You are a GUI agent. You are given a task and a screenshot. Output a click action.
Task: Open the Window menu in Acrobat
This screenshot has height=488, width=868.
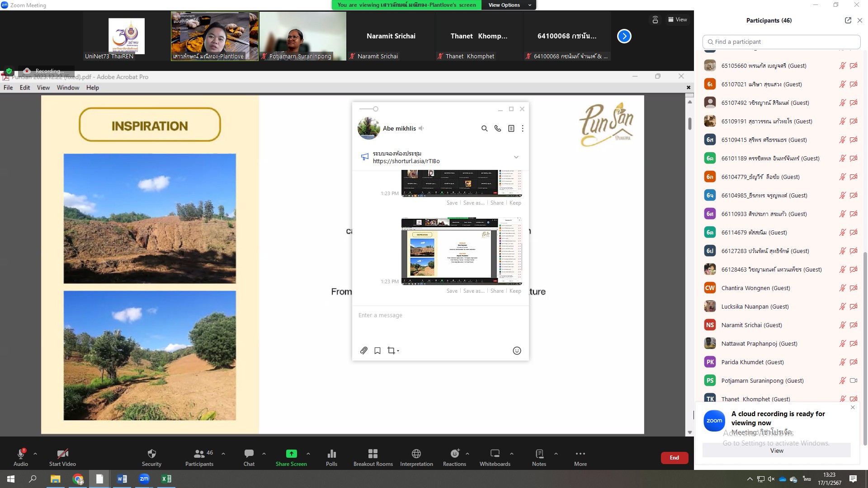point(68,88)
